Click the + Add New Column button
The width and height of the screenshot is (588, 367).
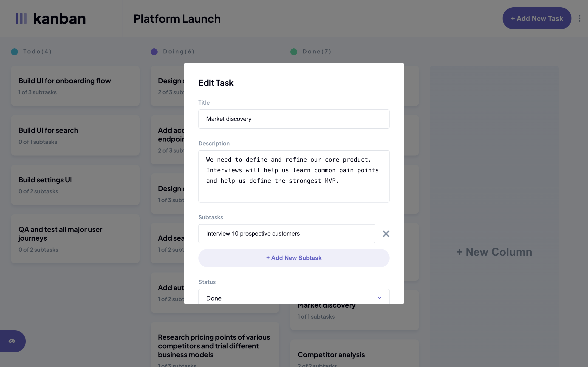point(494,252)
